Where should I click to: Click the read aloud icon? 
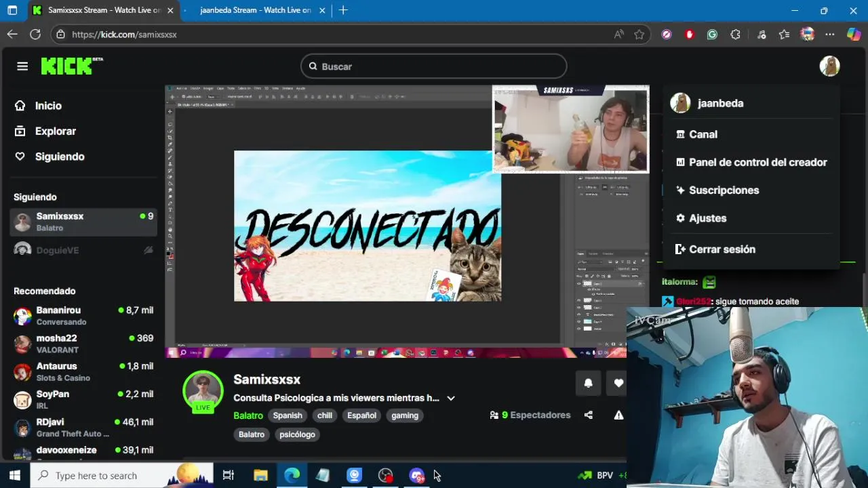(618, 34)
